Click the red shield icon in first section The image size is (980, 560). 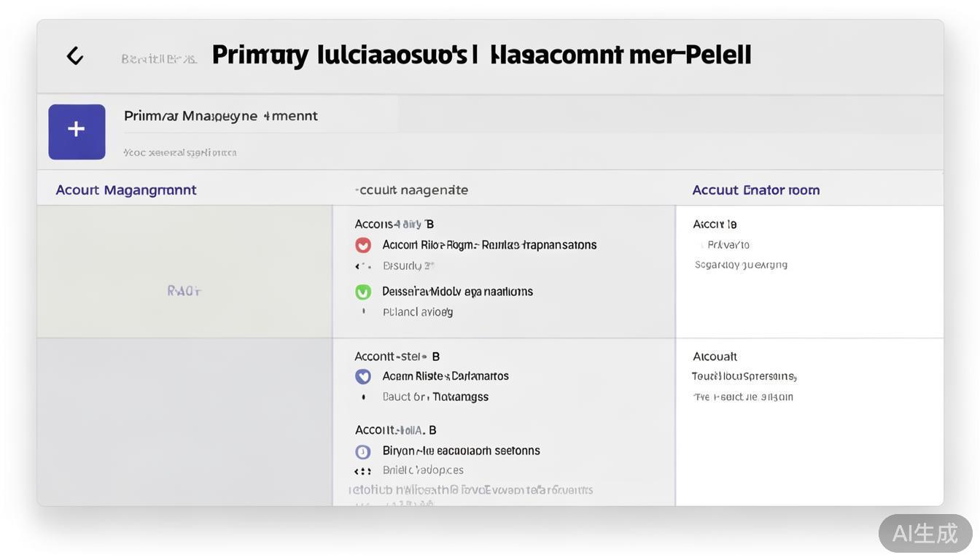pyautogui.click(x=363, y=245)
